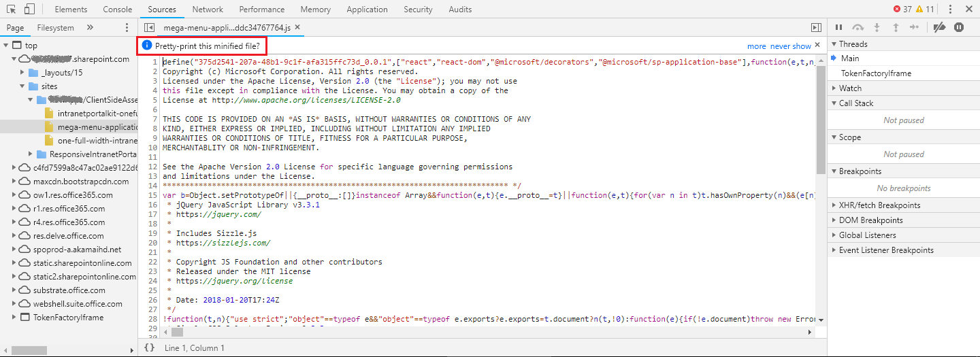Viewport: 980px width, 357px height.
Task: Switch to the Network tab
Action: [x=208, y=9]
